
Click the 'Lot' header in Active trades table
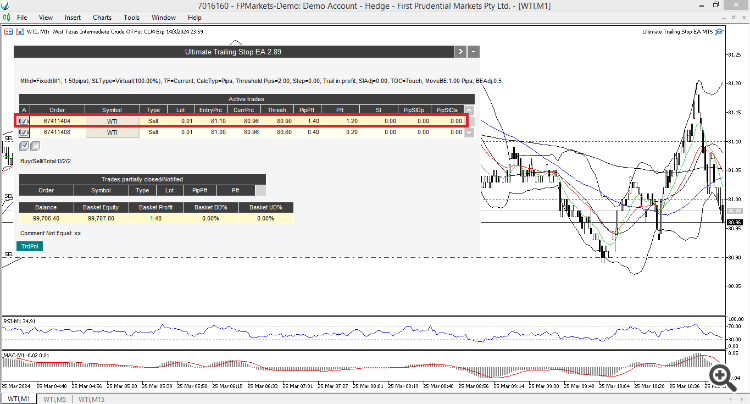point(180,110)
